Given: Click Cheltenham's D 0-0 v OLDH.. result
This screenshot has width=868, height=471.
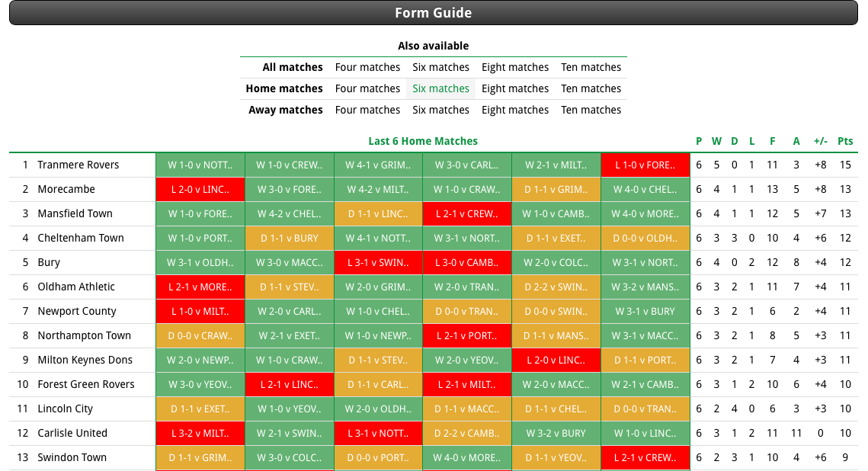Looking at the screenshot, I should tap(645, 238).
